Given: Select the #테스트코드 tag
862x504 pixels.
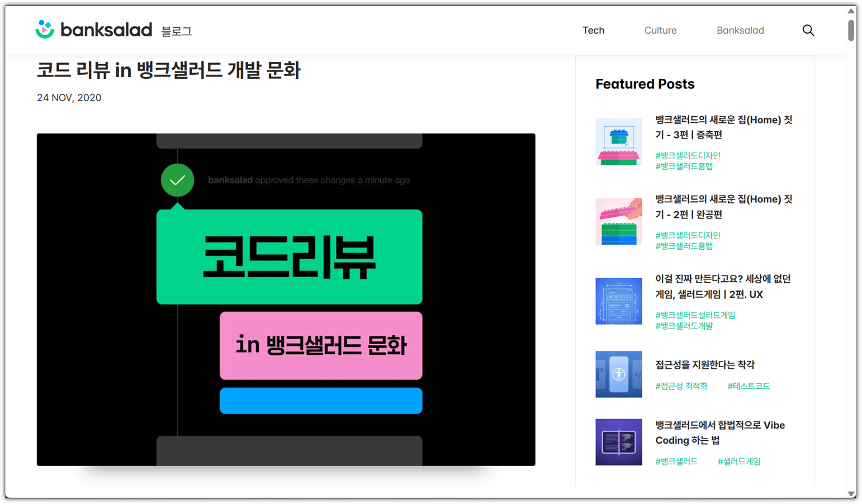Looking at the screenshot, I should tap(749, 386).
